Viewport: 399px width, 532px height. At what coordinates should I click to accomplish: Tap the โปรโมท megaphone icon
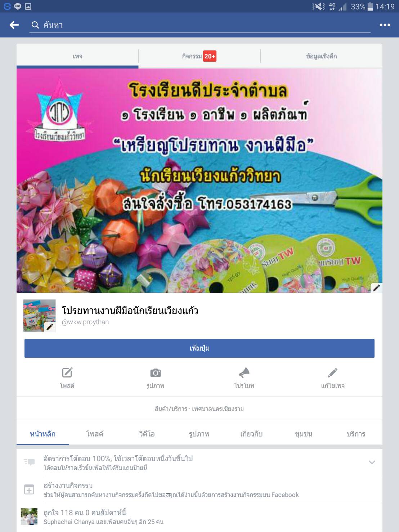click(x=244, y=373)
